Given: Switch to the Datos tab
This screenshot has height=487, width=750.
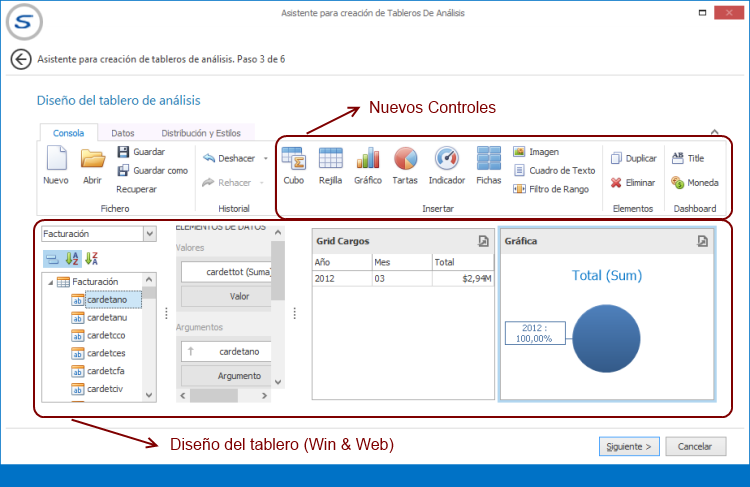Looking at the screenshot, I should 123,132.
